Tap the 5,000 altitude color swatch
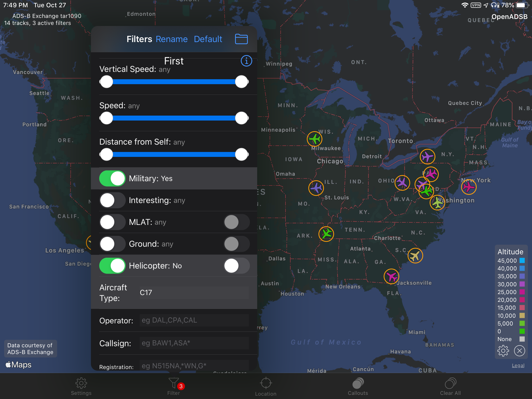Screen dimensions: 532x399 pos(522,323)
